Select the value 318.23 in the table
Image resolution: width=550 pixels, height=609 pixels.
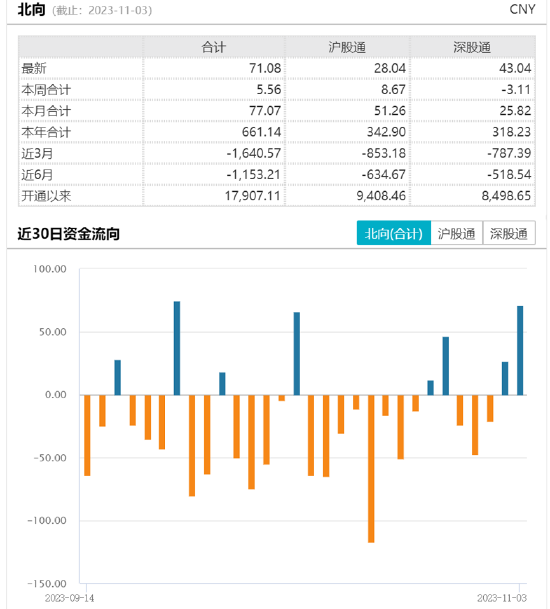pyautogui.click(x=512, y=132)
